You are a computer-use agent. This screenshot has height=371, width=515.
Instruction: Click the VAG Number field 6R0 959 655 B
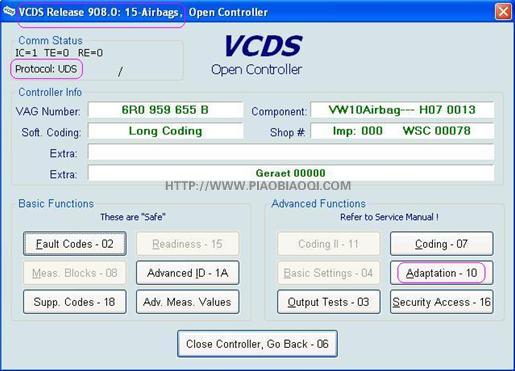pos(166,110)
